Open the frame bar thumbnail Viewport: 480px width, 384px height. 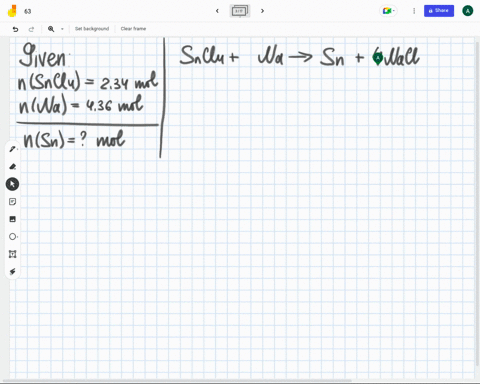pos(240,11)
